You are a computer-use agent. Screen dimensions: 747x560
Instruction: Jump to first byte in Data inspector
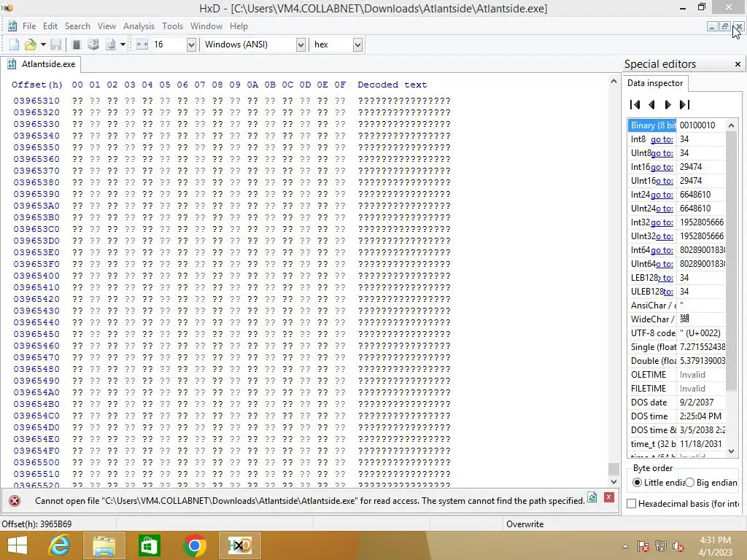[635, 105]
